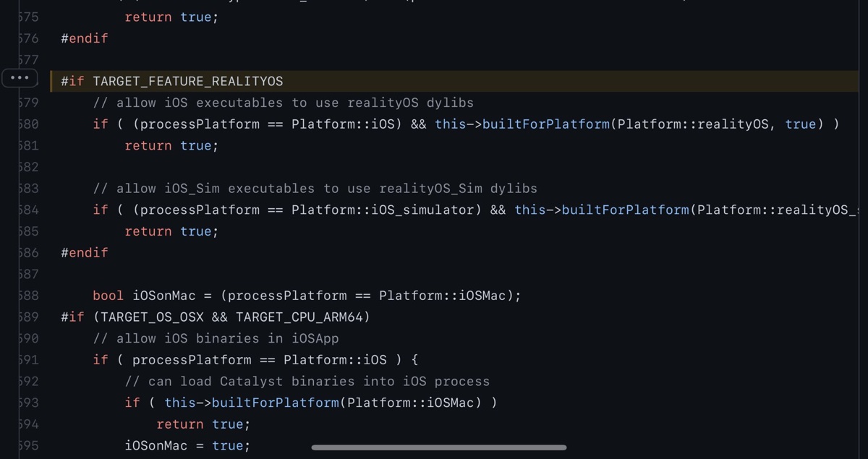Click the horizontal scrollbar at the bottom
This screenshot has height=459, width=868.
[438, 447]
